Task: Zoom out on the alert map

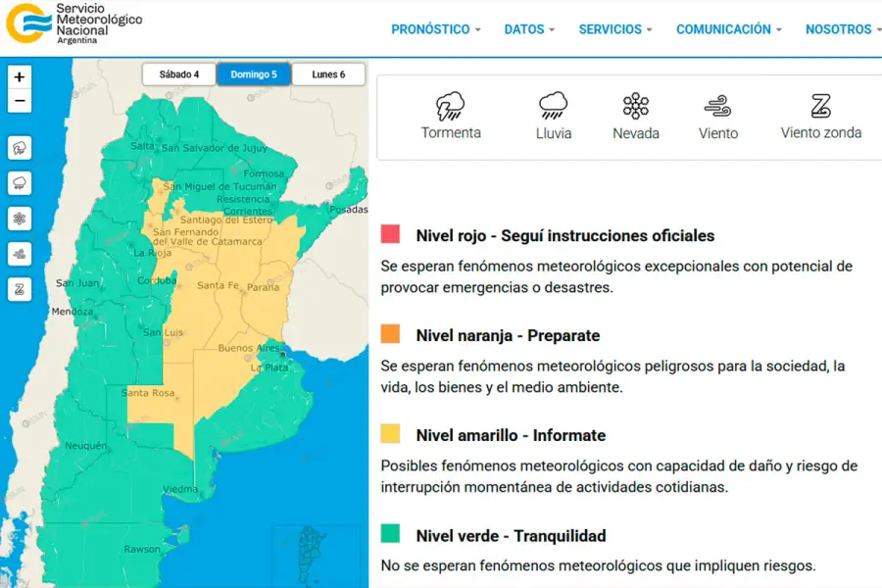Action: pos(20,101)
